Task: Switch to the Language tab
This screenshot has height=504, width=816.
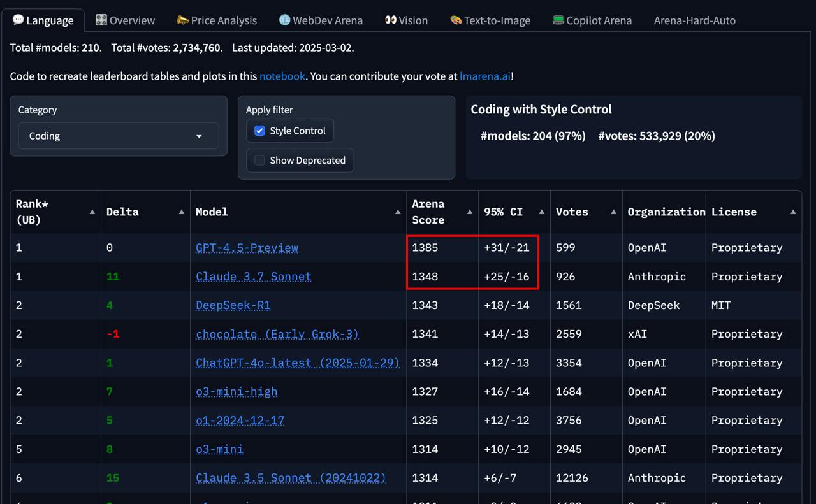Action: tap(43, 20)
